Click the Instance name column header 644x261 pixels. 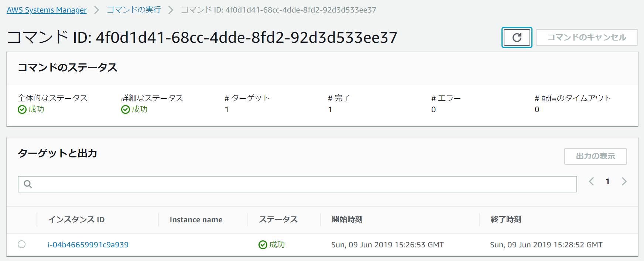[196, 219]
